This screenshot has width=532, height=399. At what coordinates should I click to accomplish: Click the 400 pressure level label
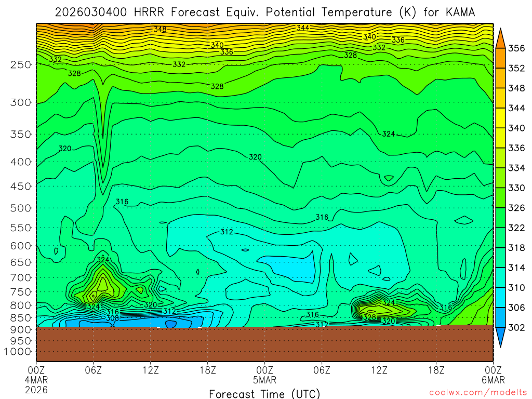pos(21,162)
